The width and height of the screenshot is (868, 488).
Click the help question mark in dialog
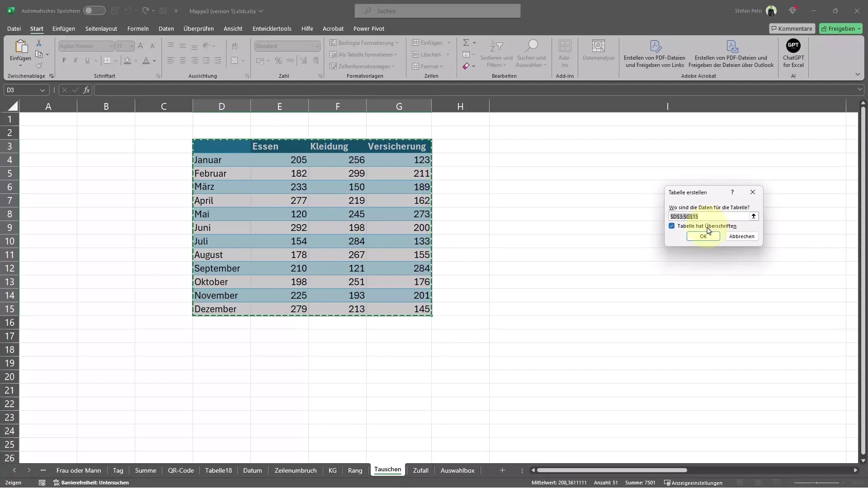pos(732,192)
